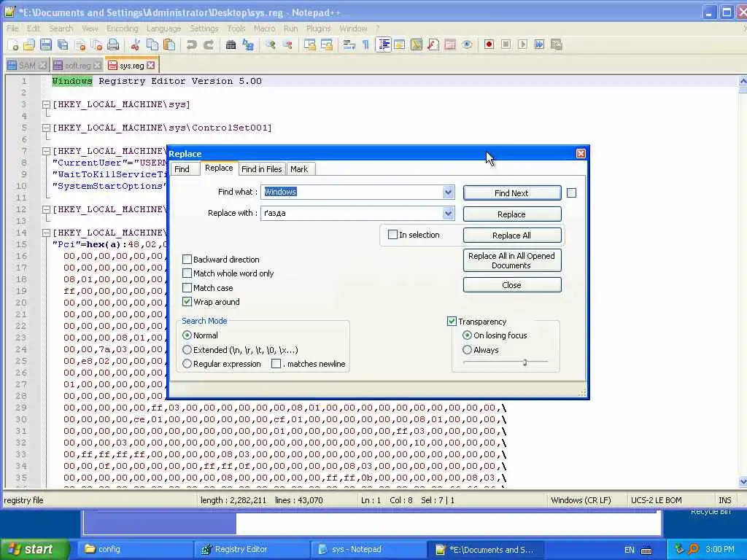Click into the Replace with text field

click(352, 213)
